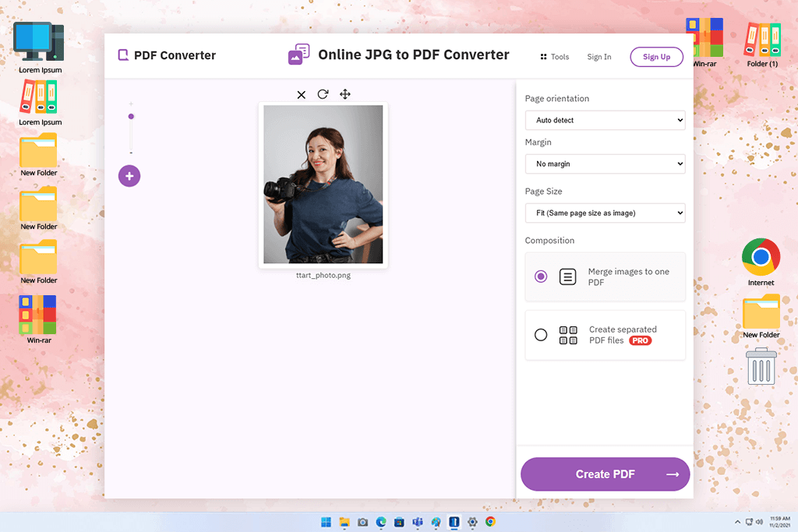Open Microsoft Store in the taskbar
Viewport: 798px width, 532px height.
coord(400,522)
